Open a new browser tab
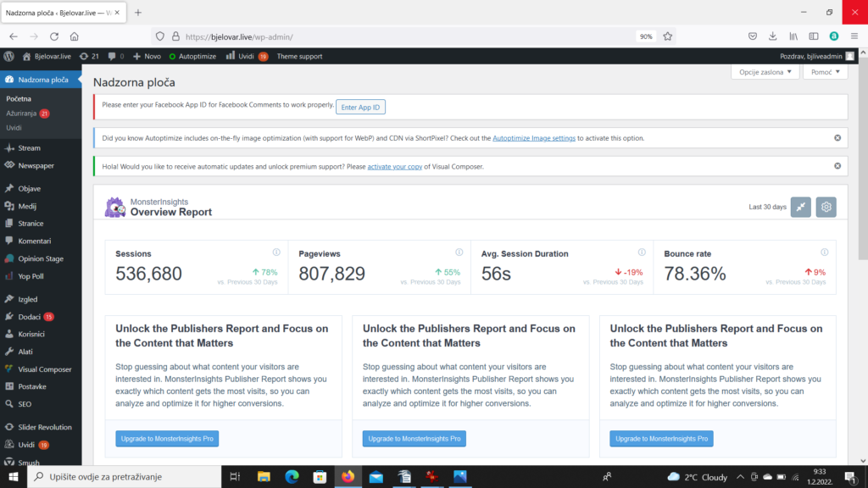Viewport: 868px width, 488px height. click(138, 12)
